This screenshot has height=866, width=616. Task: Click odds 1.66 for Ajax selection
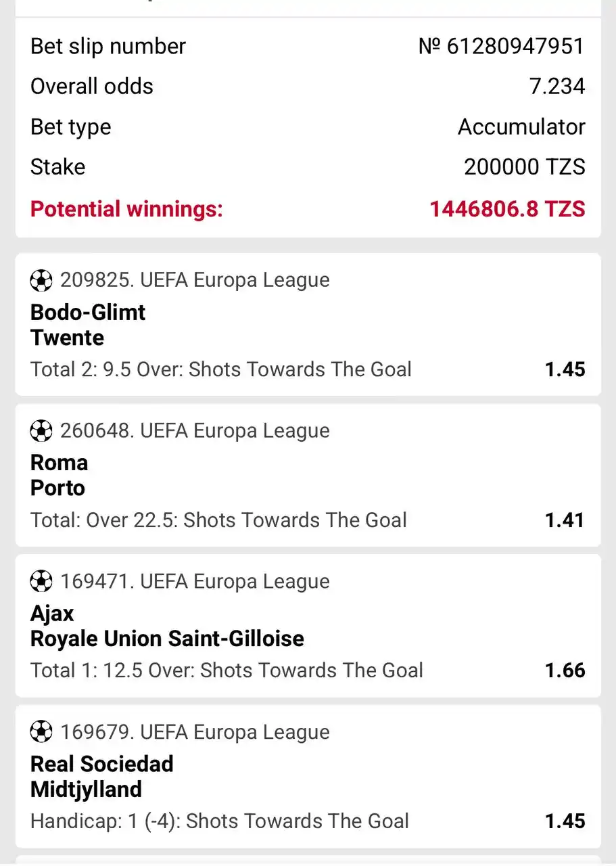565,670
